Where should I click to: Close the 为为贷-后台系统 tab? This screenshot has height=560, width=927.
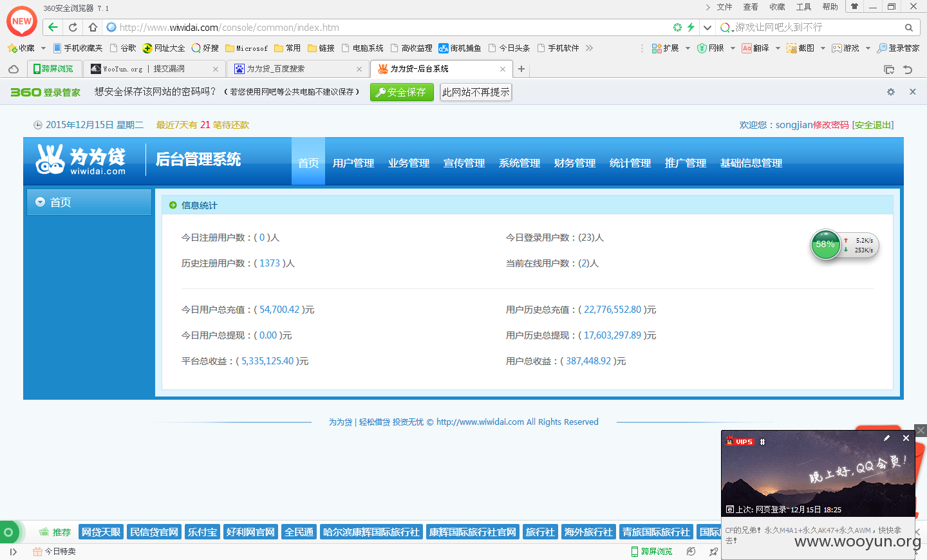click(x=503, y=69)
